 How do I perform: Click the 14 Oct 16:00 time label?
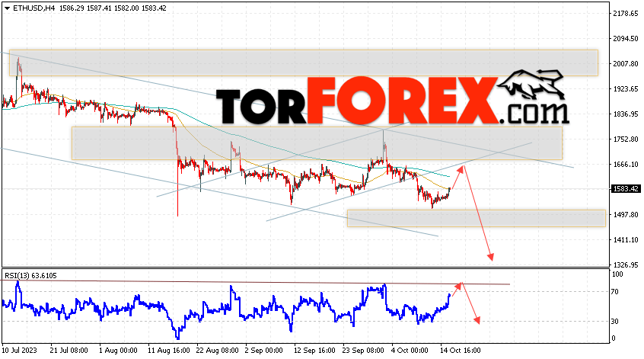461,351
